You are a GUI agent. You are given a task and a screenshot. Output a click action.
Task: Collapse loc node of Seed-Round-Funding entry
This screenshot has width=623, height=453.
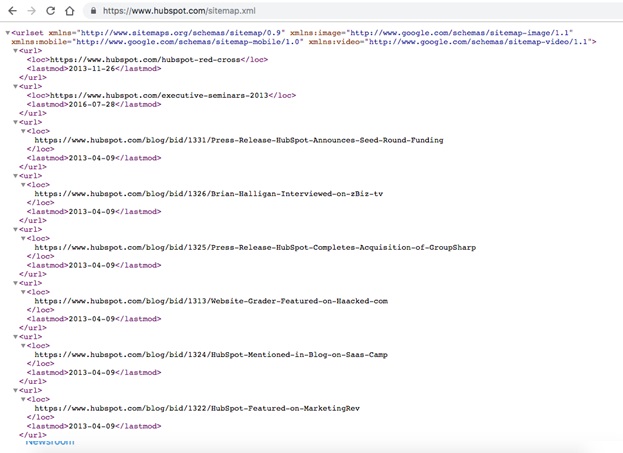[x=23, y=131]
